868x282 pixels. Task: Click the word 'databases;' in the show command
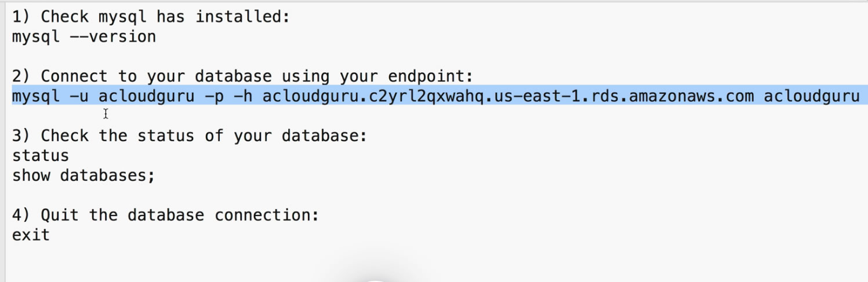coord(108,175)
